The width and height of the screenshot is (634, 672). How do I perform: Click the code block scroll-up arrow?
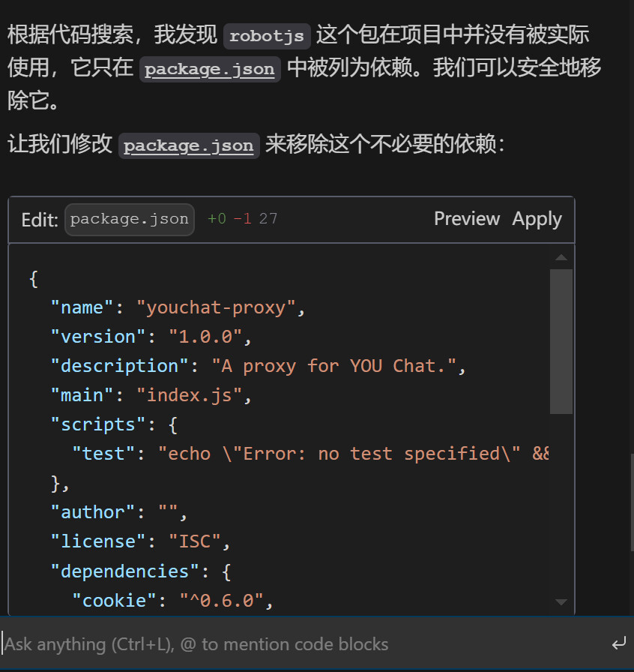(561, 259)
